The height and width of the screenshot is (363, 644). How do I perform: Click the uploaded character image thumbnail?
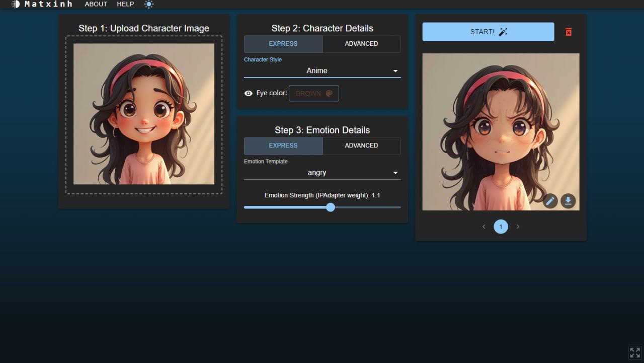[144, 114]
